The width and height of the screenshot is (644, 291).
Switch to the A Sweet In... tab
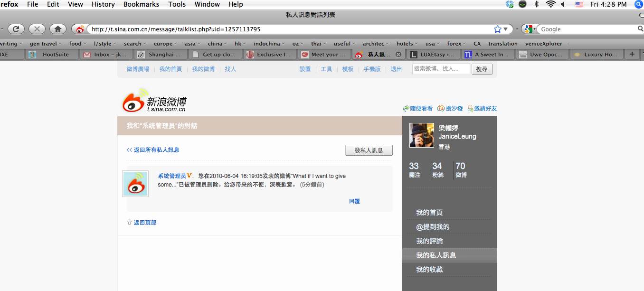pyautogui.click(x=487, y=55)
